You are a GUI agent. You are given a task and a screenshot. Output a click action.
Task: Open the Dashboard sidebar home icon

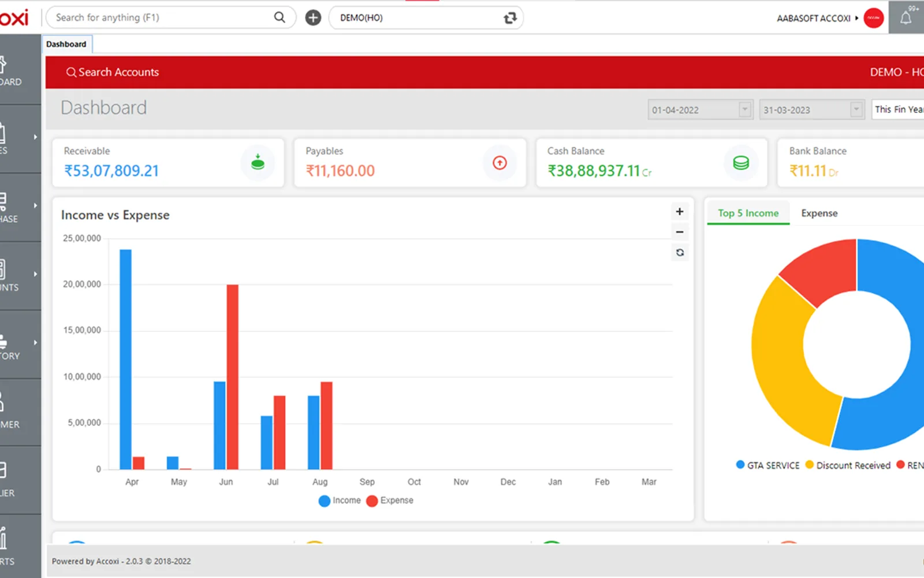click(2, 64)
